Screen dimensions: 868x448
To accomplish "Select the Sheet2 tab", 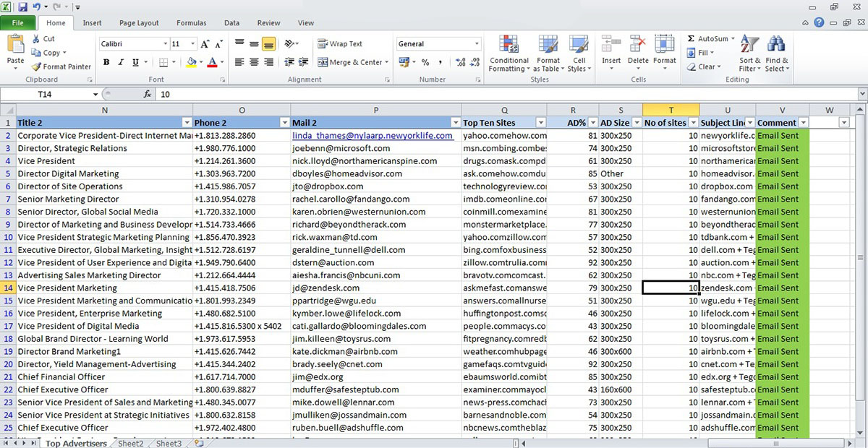I will point(130,443).
